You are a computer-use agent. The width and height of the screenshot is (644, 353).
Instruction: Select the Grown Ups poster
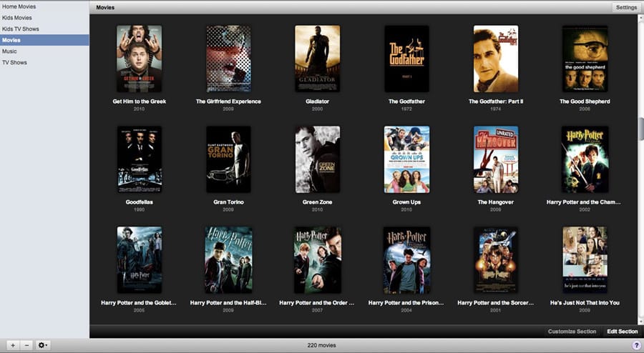[406, 159]
